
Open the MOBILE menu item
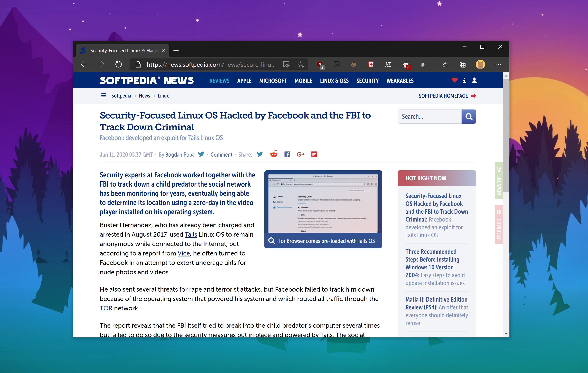(303, 81)
